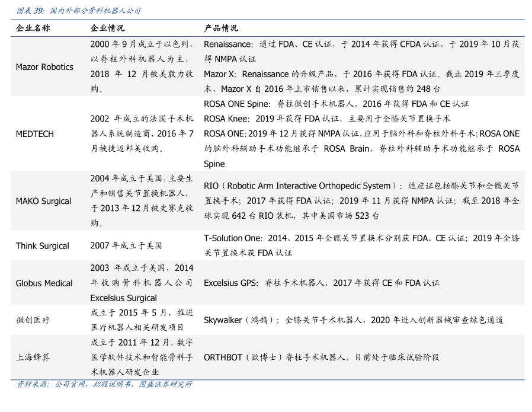Click the line starting 'T-Solution One: 2014、2015 年'
The height and width of the screenshot is (412, 532).
click(361, 238)
